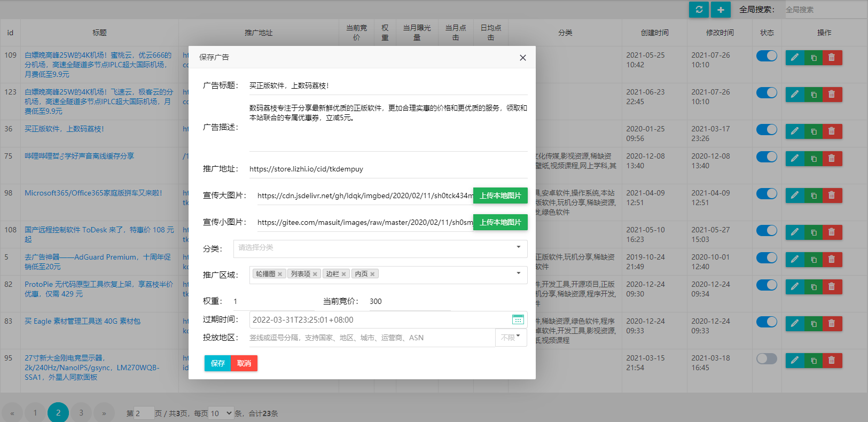868x422 pixels.
Task: Click the edit pencil icon for row 109
Action: (795, 58)
